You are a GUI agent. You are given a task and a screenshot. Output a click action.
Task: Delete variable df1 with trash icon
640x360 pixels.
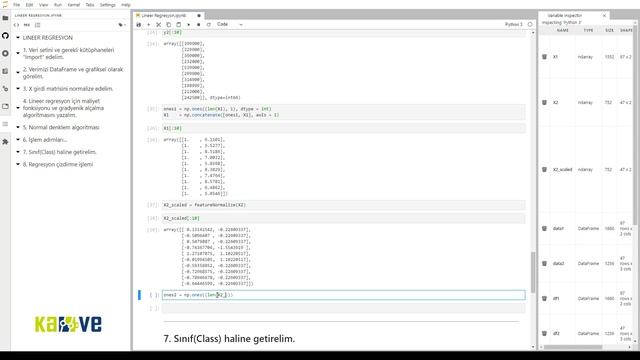click(544, 299)
